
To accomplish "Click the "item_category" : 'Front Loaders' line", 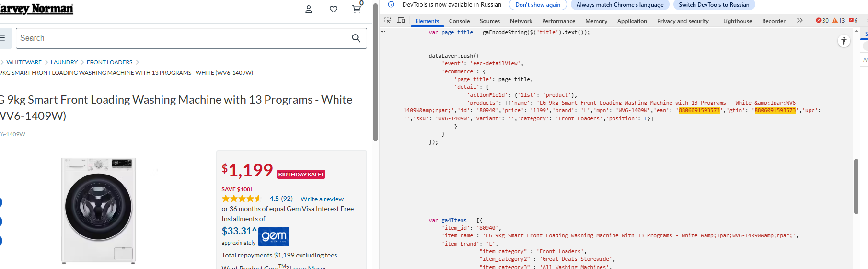I will point(533,252).
